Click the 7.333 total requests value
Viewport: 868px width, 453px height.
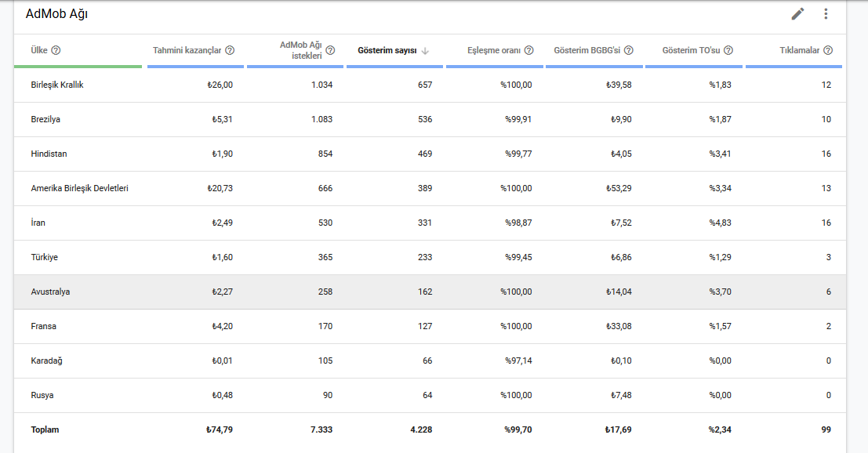321,429
